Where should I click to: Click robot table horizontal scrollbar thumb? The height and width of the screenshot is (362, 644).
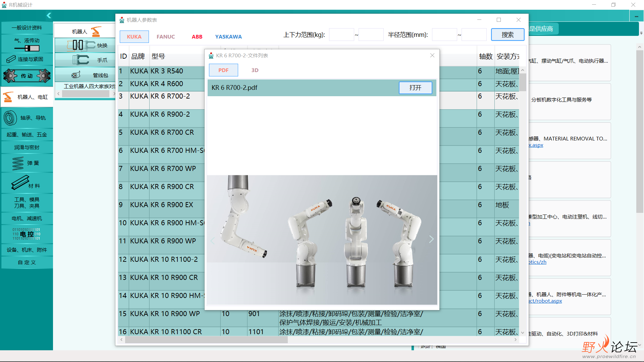[x=206, y=340]
